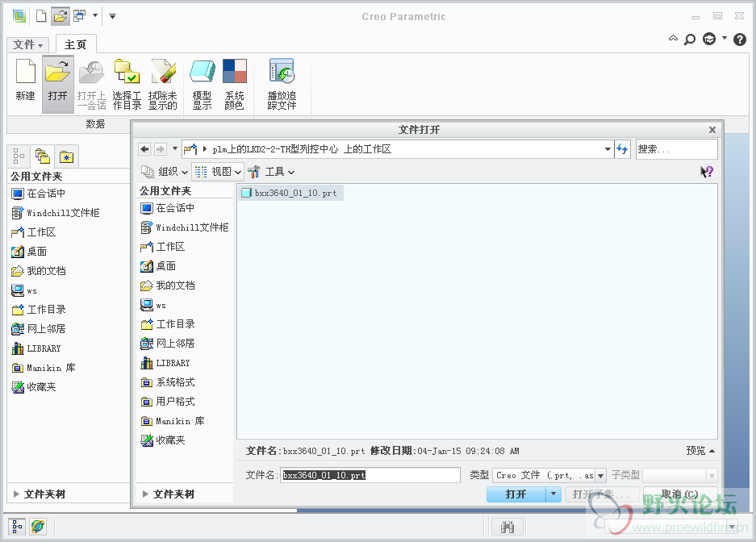Toggle 预览 preview expander
Screen dimensions: 756x542
coord(700,451)
